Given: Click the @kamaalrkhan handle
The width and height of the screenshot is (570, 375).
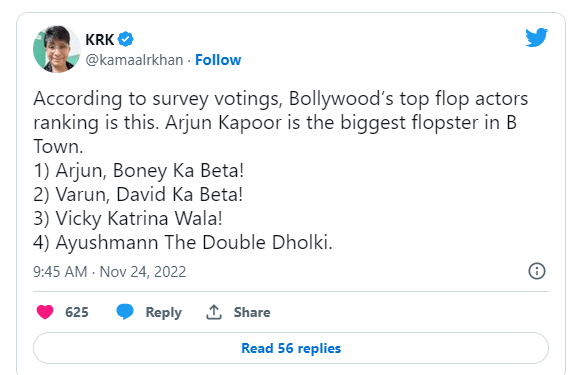Looking at the screenshot, I should point(134,60).
